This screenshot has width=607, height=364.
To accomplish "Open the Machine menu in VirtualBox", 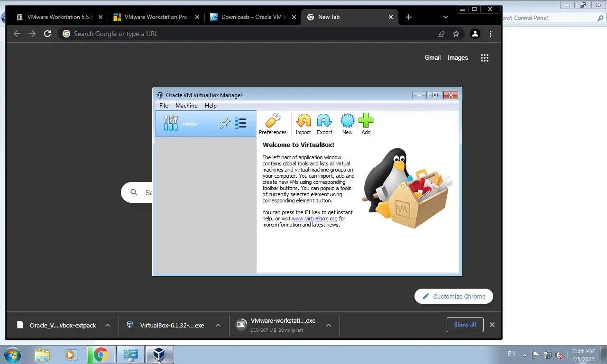I will pyautogui.click(x=186, y=106).
